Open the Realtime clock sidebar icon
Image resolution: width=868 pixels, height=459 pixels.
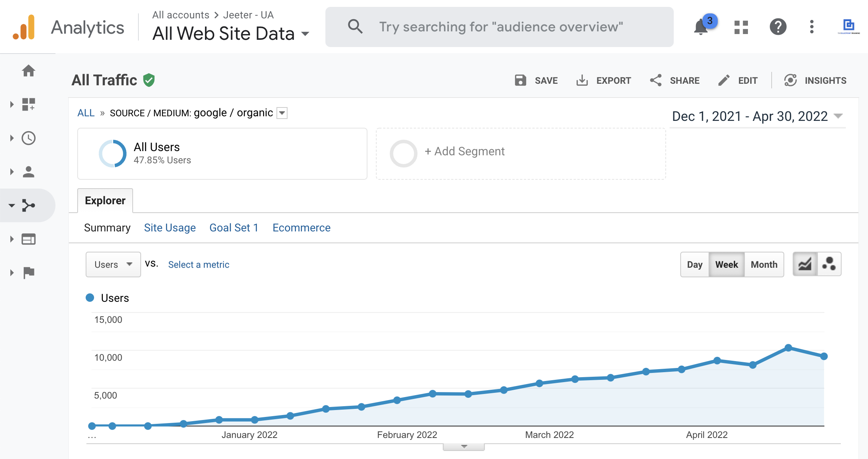click(29, 138)
